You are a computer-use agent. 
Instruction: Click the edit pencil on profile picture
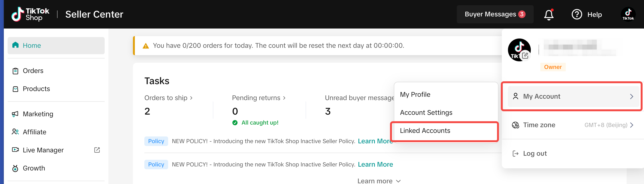525,55
